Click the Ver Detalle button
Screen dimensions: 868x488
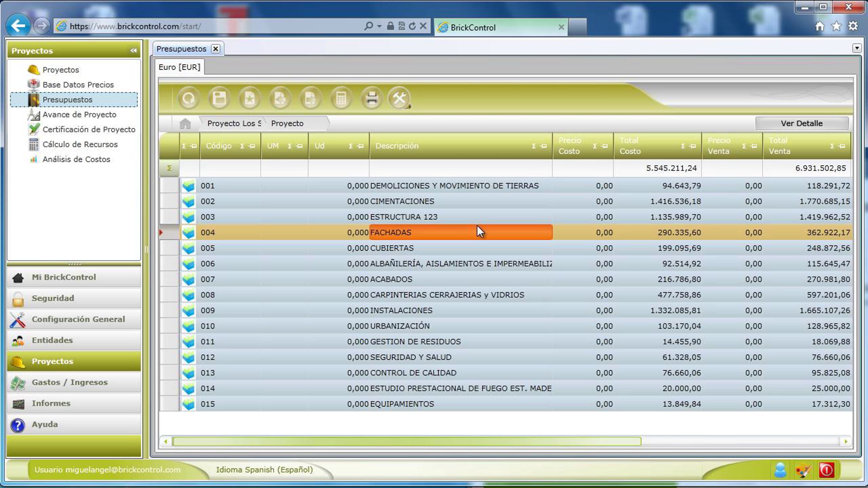click(802, 124)
